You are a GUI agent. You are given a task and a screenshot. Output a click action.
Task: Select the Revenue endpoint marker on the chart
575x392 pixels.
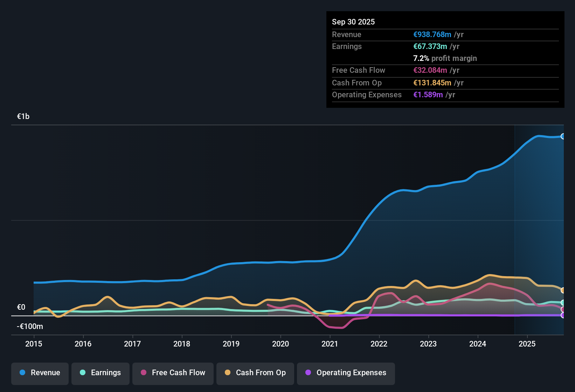point(563,136)
